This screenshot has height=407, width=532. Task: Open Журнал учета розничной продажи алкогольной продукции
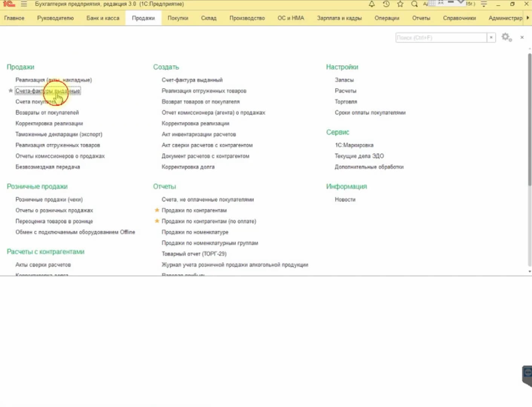[235, 265]
